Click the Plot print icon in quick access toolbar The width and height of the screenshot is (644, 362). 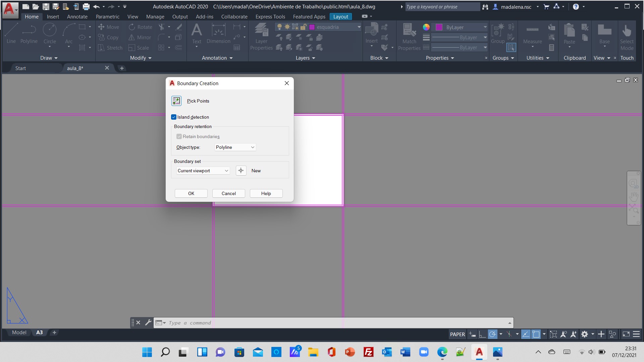[x=86, y=6]
